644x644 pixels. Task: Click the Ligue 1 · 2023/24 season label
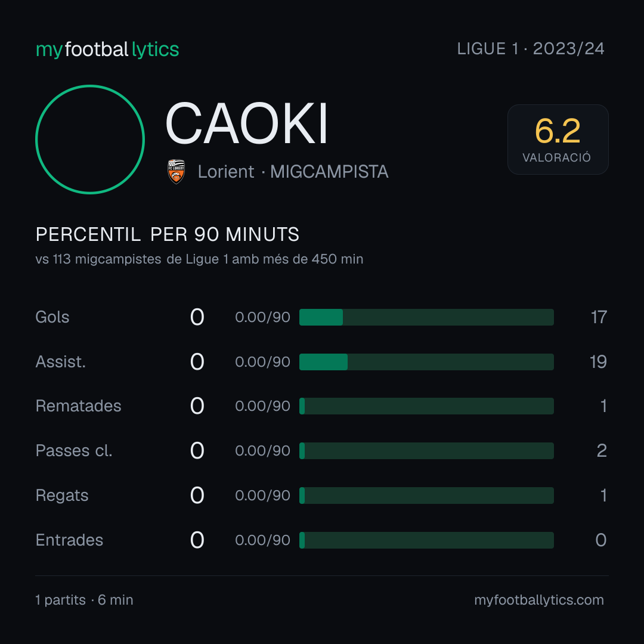(531, 49)
